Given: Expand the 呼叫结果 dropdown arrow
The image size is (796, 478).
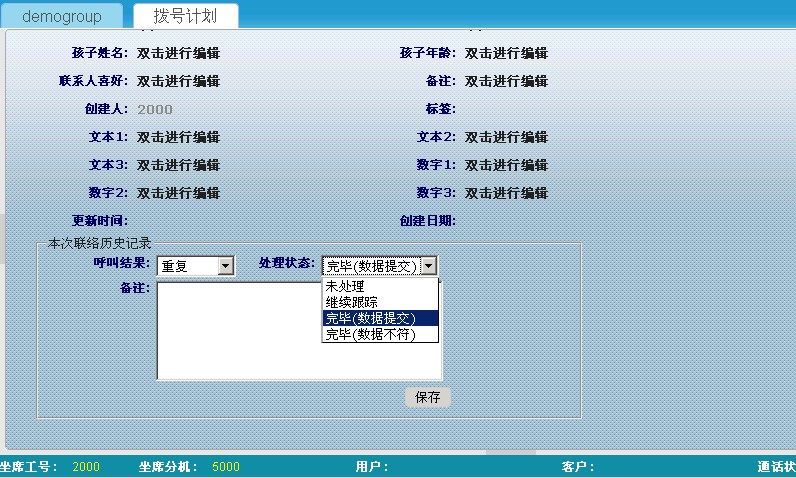Looking at the screenshot, I should (225, 266).
